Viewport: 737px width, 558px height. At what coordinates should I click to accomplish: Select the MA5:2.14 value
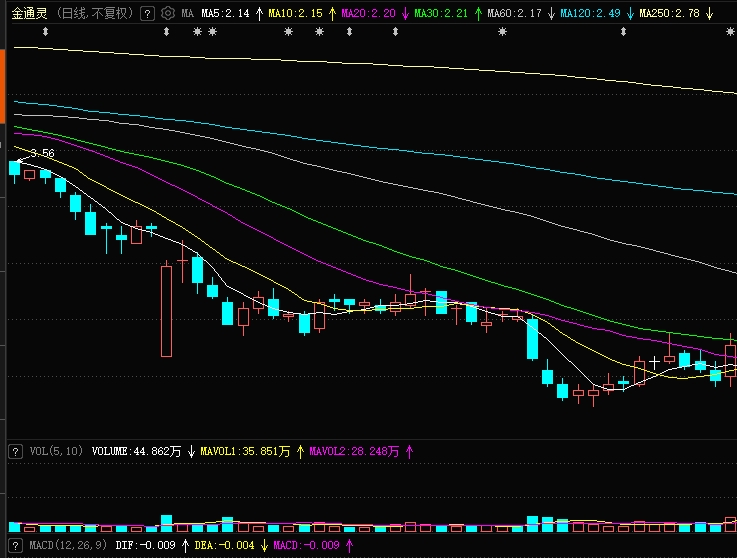click(225, 13)
